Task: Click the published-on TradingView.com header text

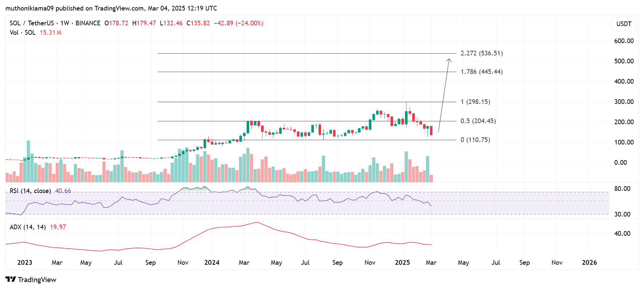Action: point(111,8)
